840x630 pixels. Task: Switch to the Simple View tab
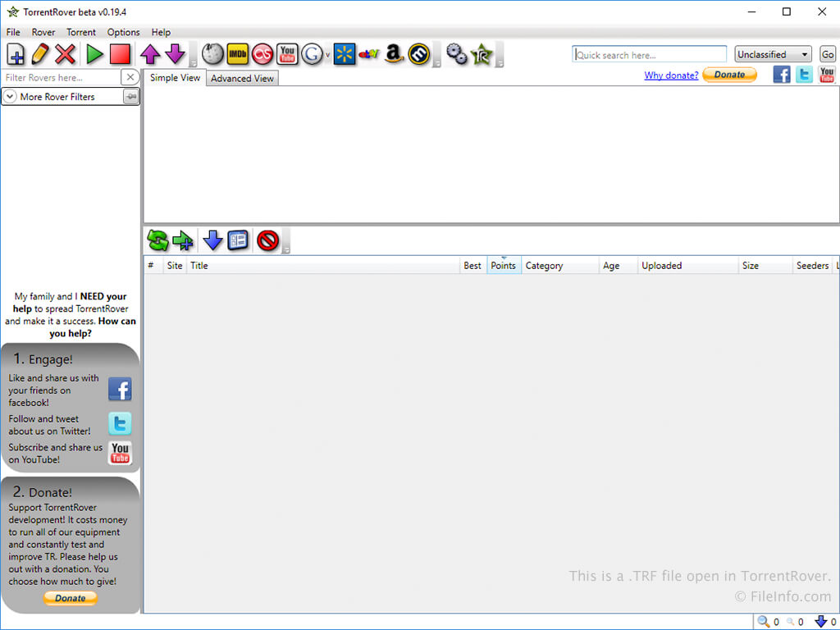click(x=176, y=78)
